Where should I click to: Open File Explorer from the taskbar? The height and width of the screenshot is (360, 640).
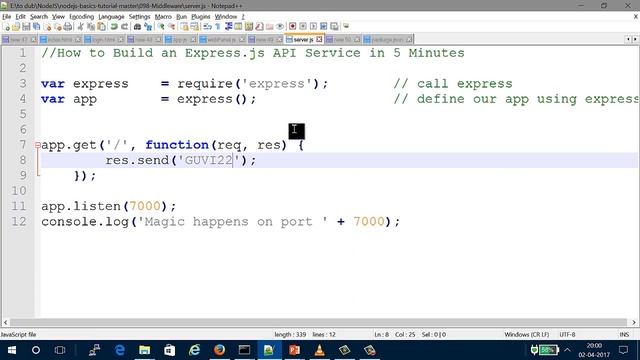click(x=144, y=350)
